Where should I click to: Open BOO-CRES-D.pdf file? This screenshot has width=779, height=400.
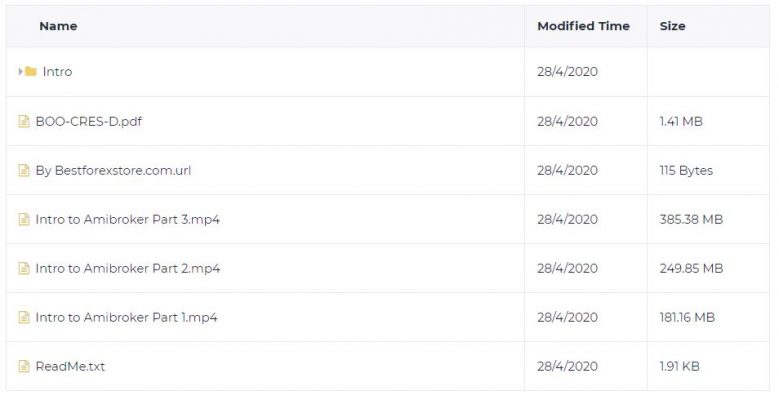point(89,121)
